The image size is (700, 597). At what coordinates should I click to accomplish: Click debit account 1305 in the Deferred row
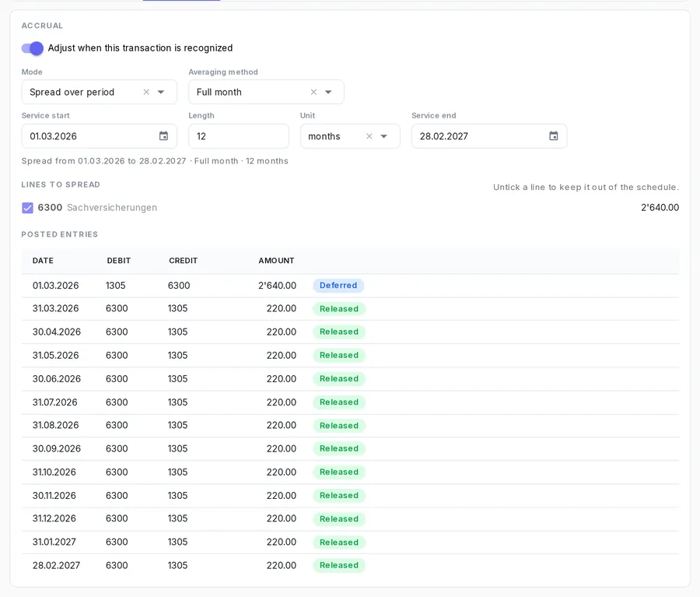116,286
